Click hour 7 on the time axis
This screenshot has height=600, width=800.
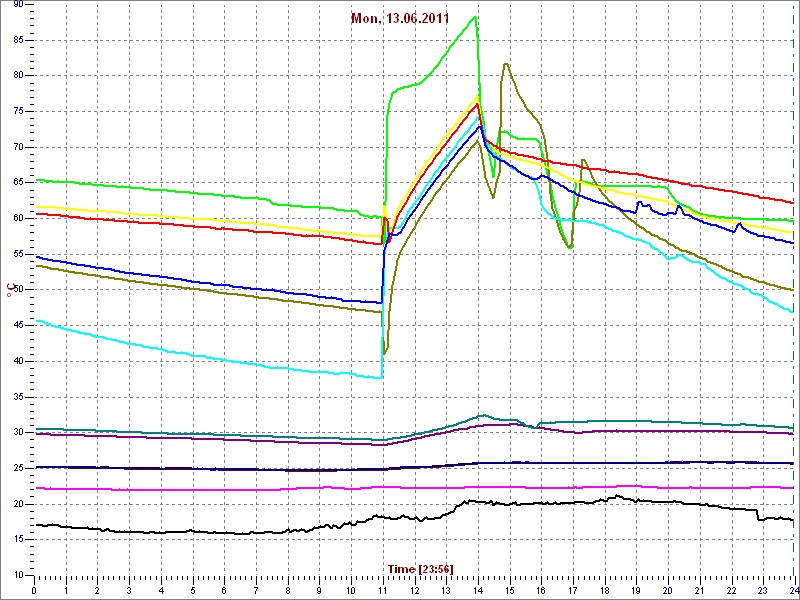(x=256, y=590)
